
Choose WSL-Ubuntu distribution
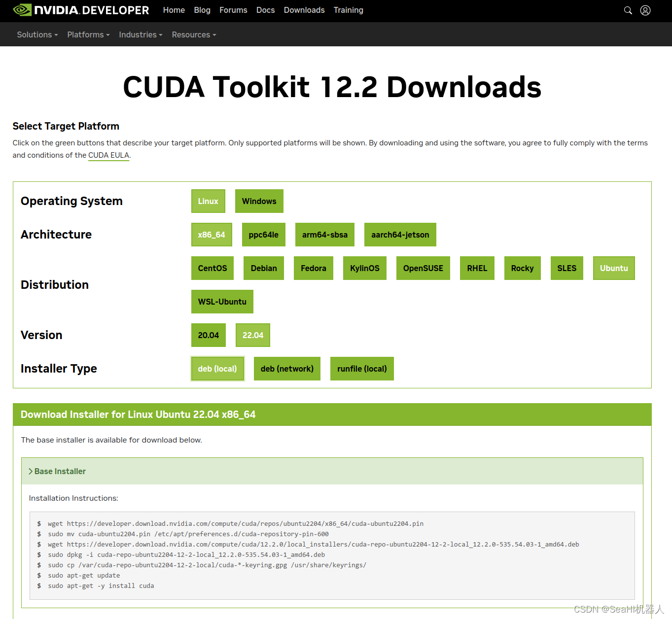pos(222,302)
